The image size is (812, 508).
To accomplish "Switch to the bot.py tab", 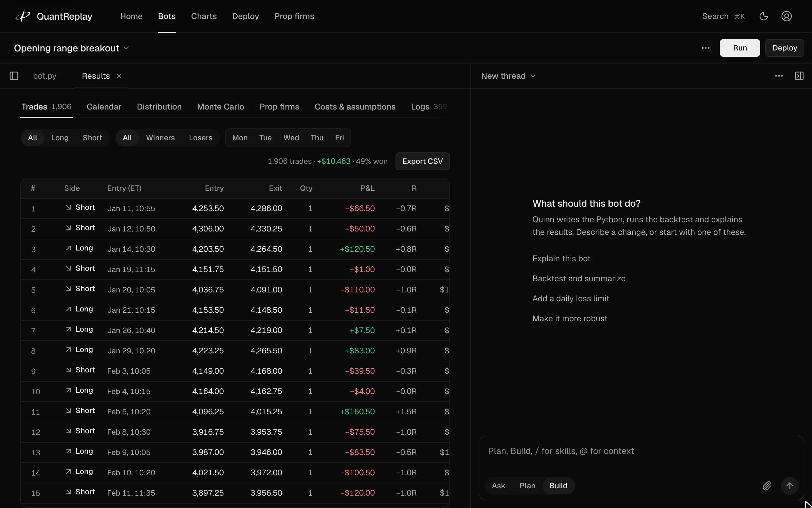I will [45, 76].
